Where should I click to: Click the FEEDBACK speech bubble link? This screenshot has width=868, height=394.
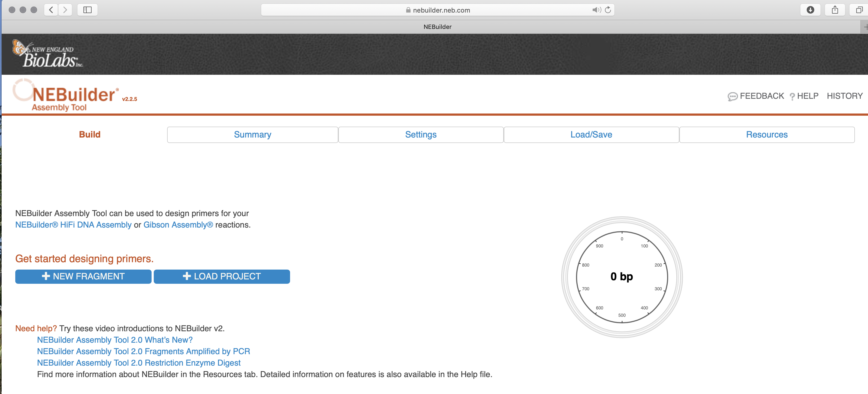pyautogui.click(x=756, y=96)
